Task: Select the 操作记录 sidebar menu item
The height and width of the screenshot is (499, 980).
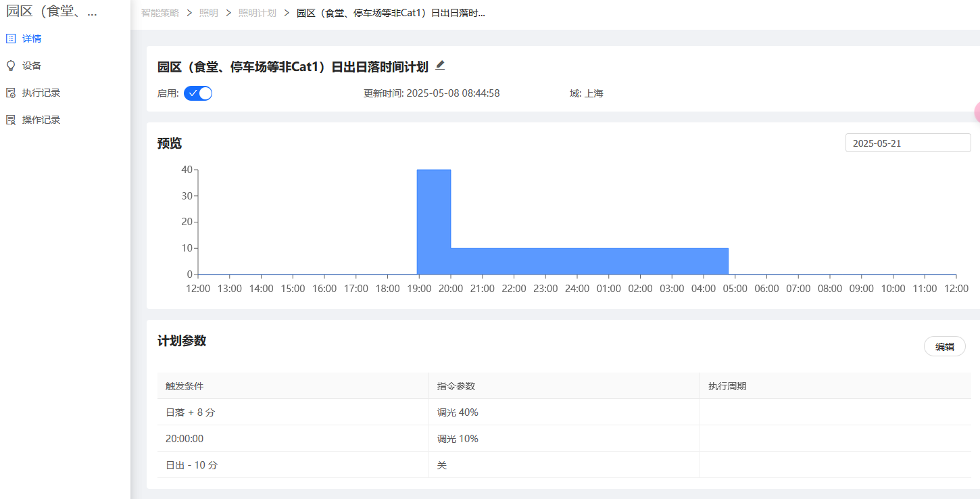Action: (x=65, y=120)
